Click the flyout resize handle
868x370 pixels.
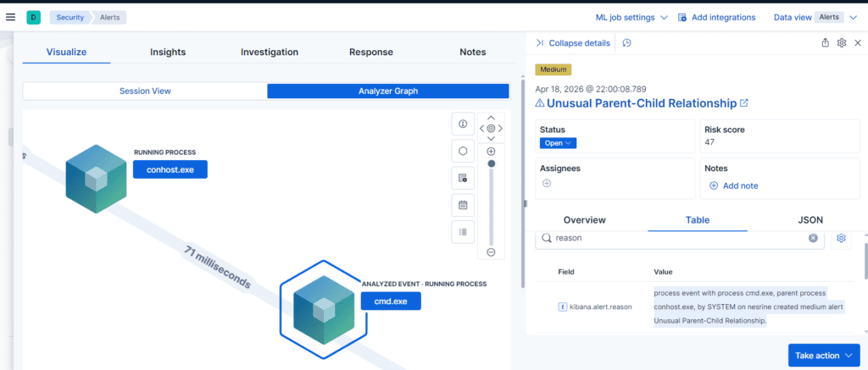click(526, 204)
